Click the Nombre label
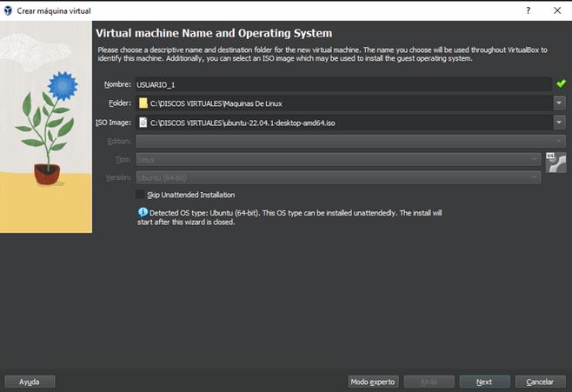The height and width of the screenshot is (392, 572). pos(117,84)
